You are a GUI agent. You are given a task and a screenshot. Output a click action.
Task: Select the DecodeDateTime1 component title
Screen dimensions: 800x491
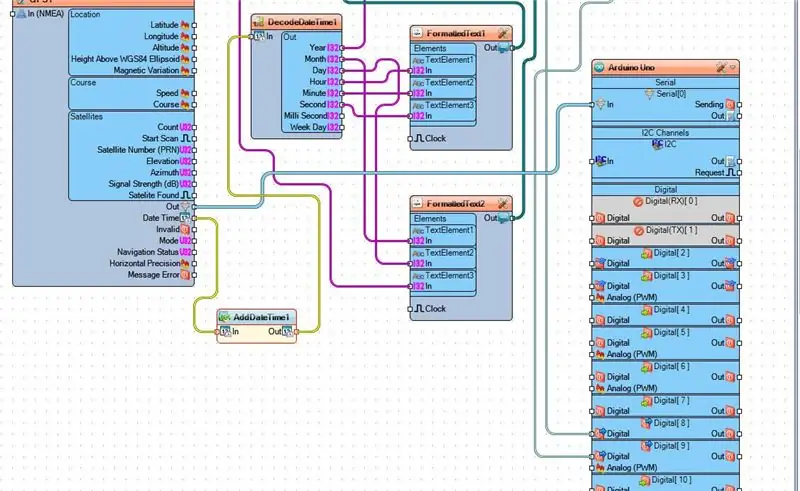tap(302, 22)
